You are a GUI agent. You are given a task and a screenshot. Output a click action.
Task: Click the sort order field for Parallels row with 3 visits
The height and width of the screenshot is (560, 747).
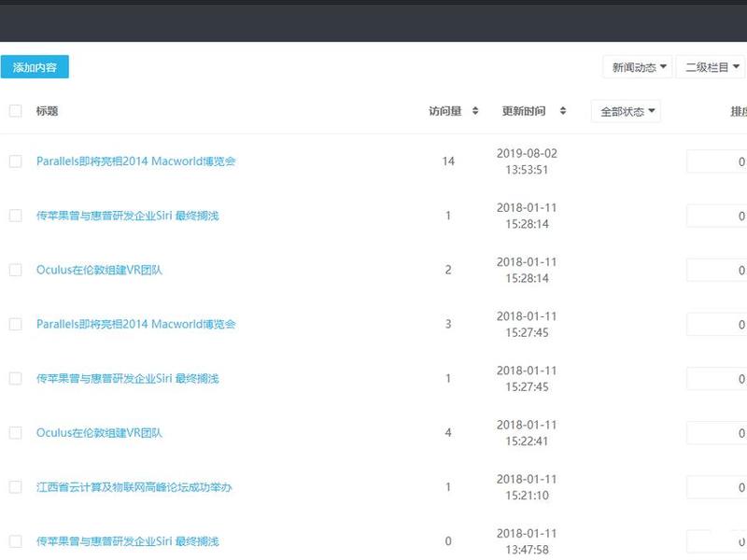716,325
